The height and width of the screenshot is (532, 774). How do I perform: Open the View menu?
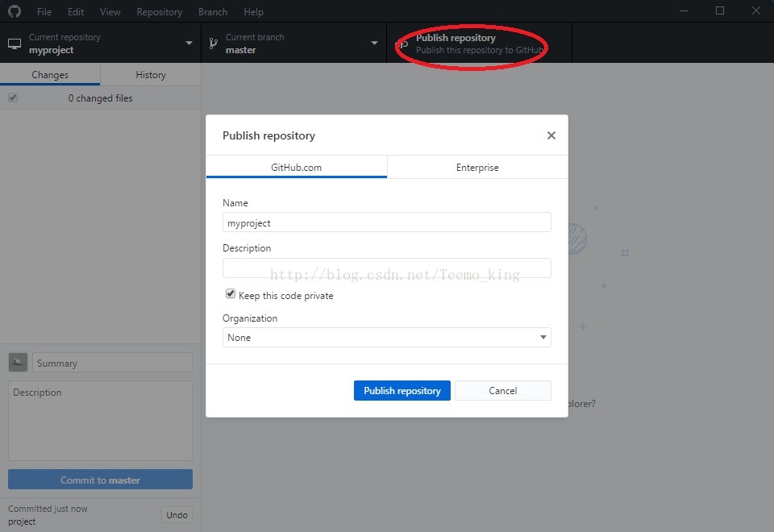(x=110, y=11)
